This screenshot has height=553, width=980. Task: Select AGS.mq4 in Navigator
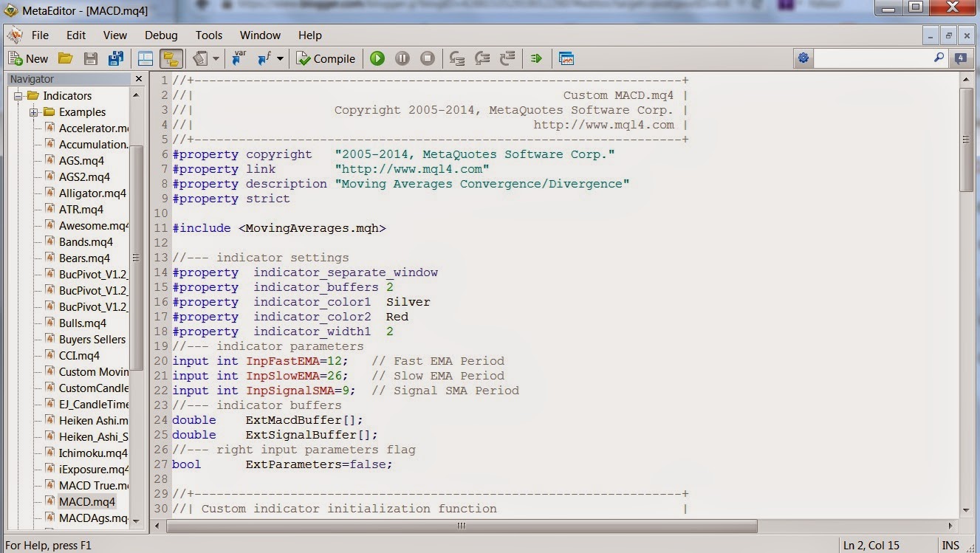pyautogui.click(x=81, y=160)
